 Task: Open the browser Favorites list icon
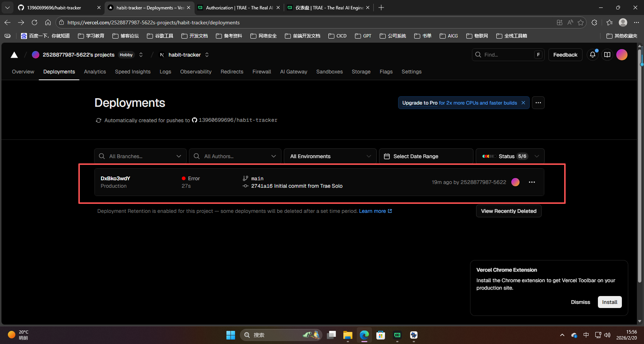(610, 22)
